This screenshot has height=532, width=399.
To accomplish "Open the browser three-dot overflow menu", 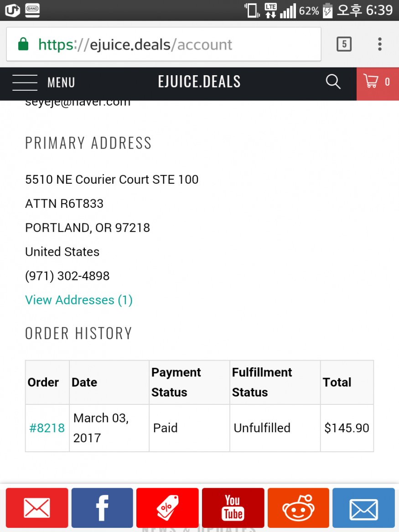I will (380, 44).
